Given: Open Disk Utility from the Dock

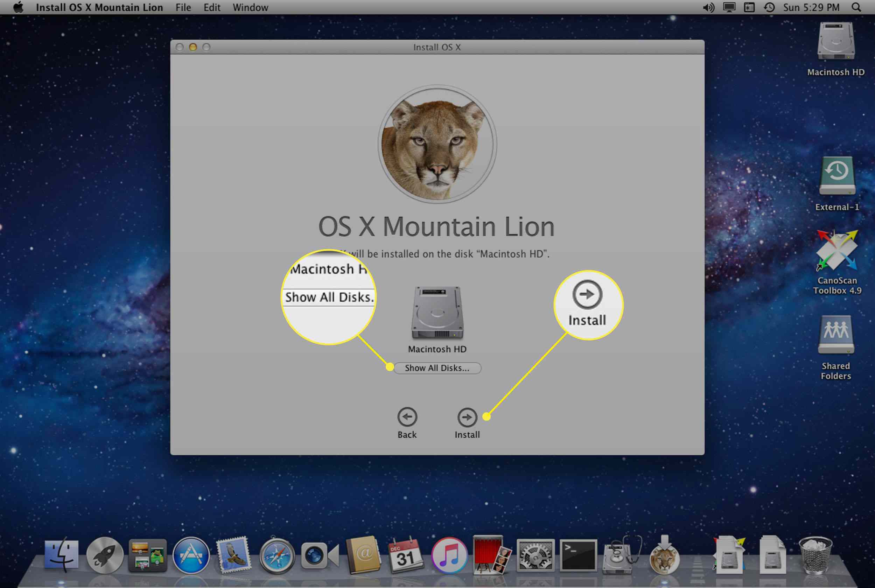Looking at the screenshot, I should pos(621,555).
